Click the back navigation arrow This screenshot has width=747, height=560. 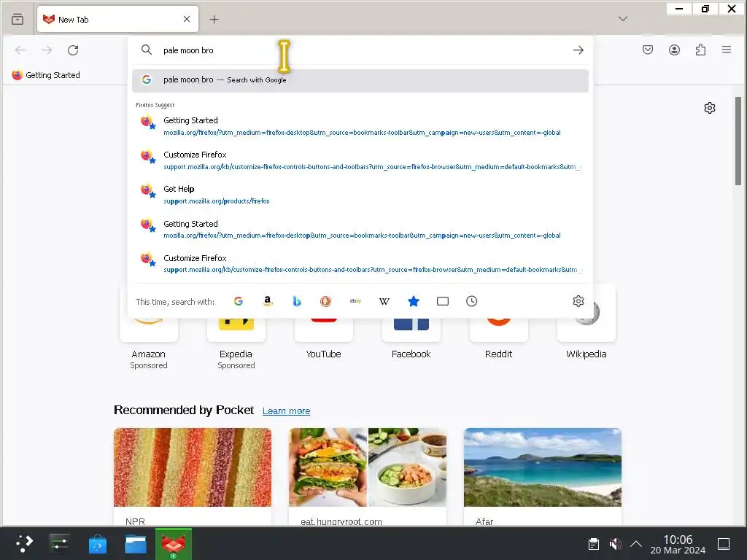(x=20, y=50)
